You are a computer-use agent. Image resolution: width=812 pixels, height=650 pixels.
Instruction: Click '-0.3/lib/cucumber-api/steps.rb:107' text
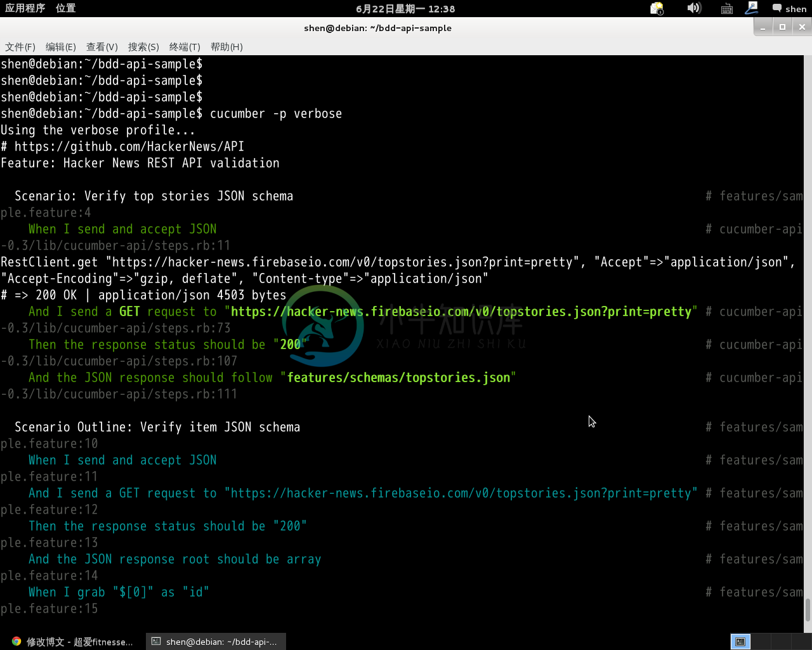coord(119,361)
